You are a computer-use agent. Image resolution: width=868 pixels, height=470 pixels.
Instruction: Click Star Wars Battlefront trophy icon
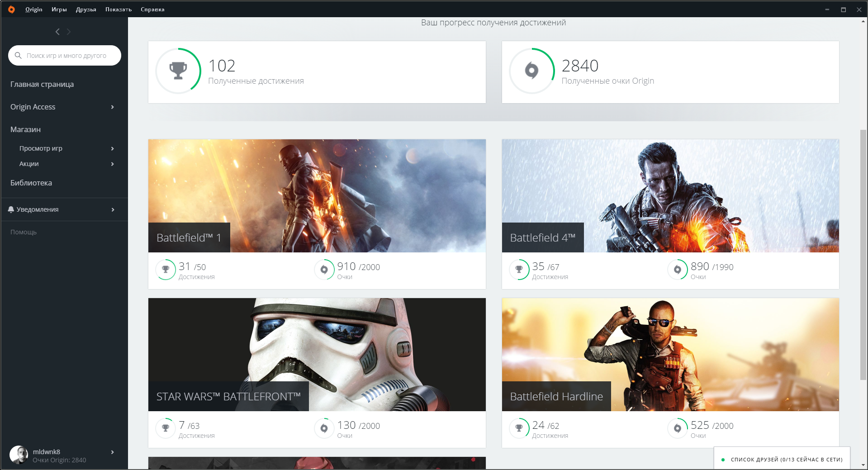(166, 428)
